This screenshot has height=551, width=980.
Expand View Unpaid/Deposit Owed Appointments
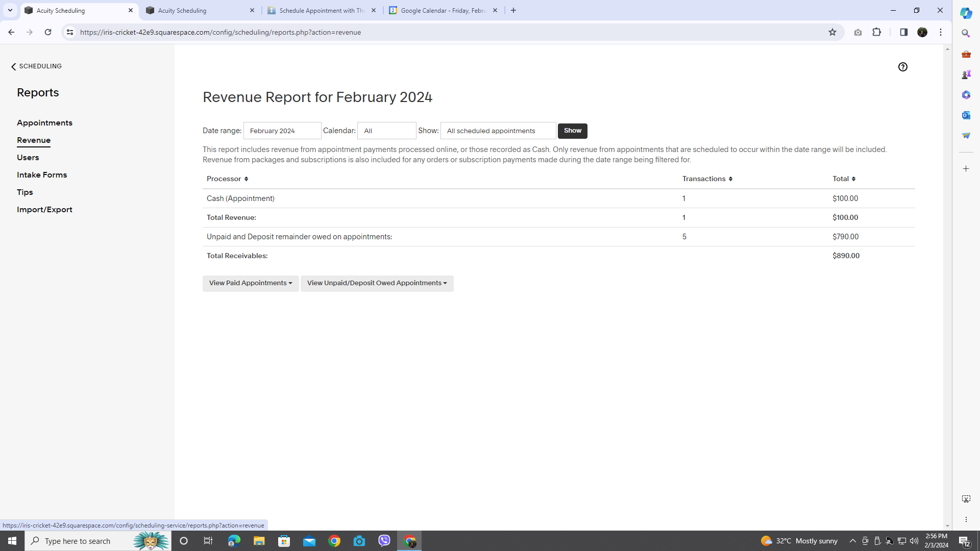click(377, 283)
